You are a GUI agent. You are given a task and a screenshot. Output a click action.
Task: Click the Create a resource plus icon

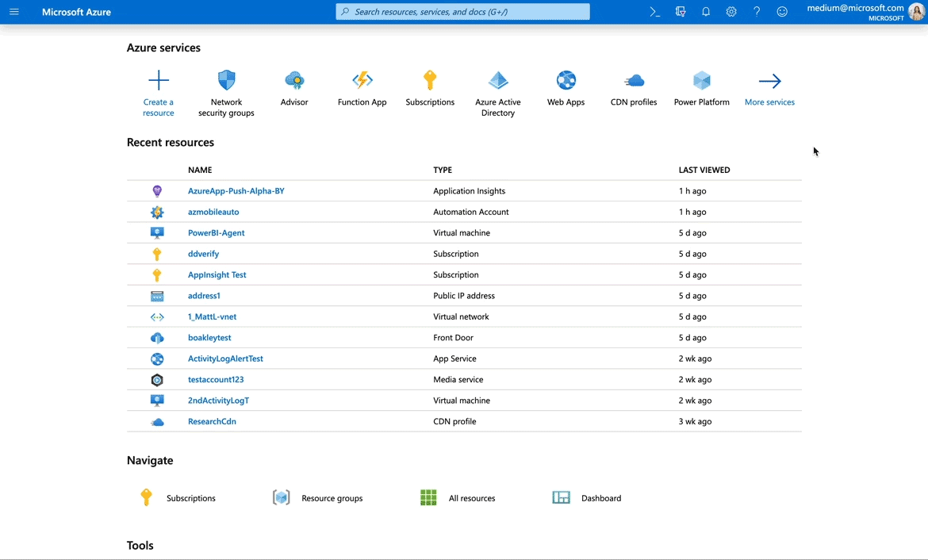pyautogui.click(x=159, y=80)
